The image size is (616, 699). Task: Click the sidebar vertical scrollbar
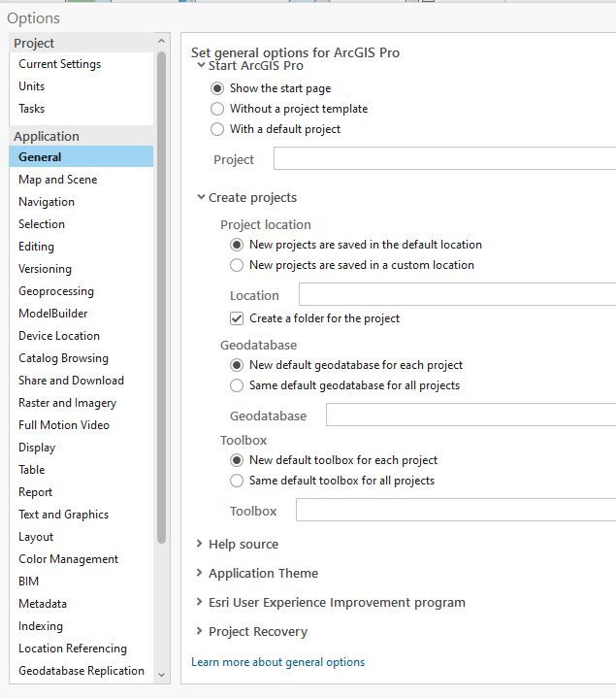(x=161, y=291)
